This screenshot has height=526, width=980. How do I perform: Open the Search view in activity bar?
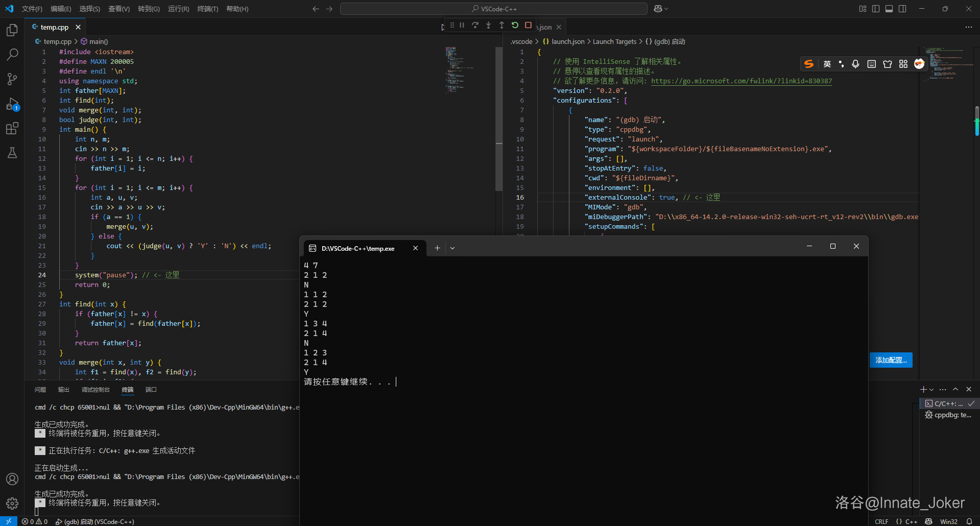[12, 54]
